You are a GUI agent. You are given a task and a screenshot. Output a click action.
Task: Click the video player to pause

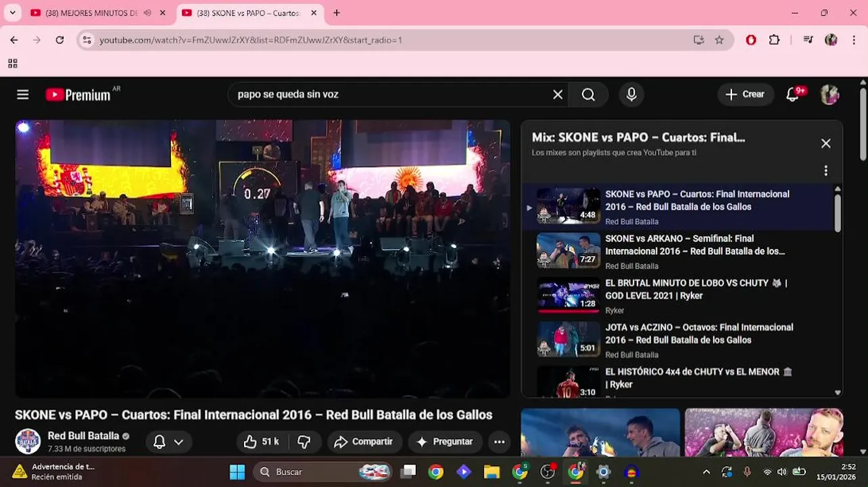[262, 259]
